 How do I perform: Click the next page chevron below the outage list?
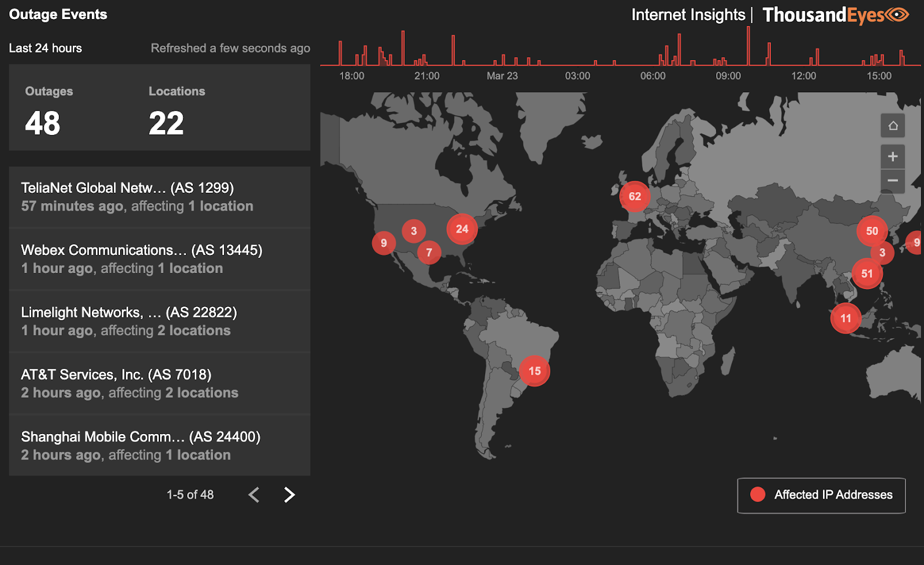click(289, 495)
